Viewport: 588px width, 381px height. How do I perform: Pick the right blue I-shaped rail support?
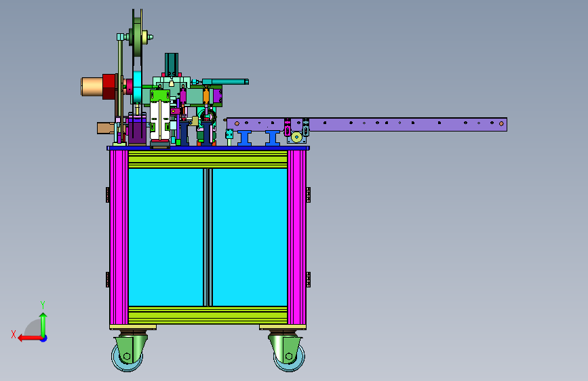(273, 138)
